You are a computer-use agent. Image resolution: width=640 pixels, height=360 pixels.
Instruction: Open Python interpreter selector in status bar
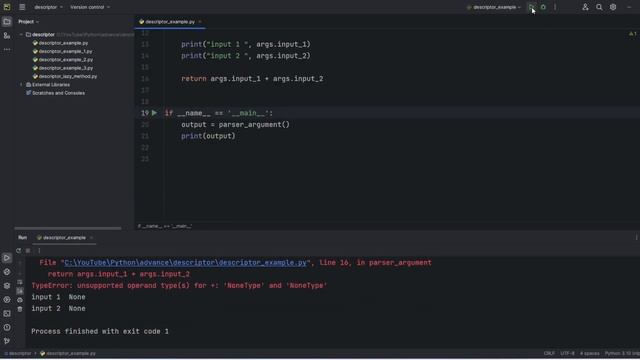tap(622, 353)
